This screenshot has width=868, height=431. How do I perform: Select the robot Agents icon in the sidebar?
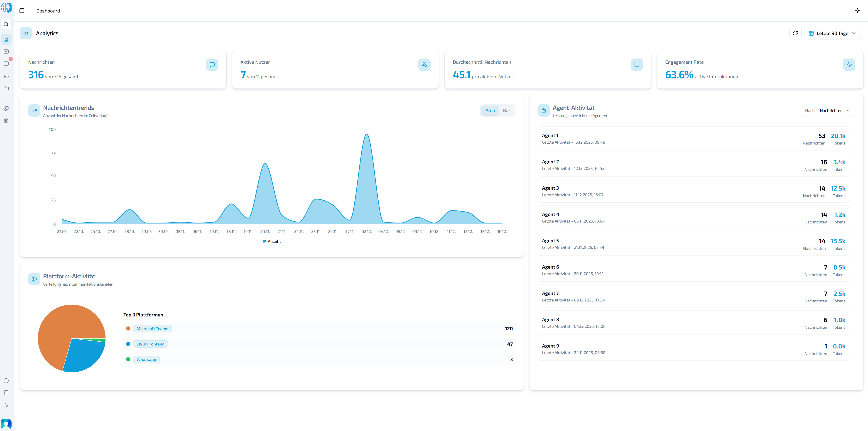[x=6, y=76]
